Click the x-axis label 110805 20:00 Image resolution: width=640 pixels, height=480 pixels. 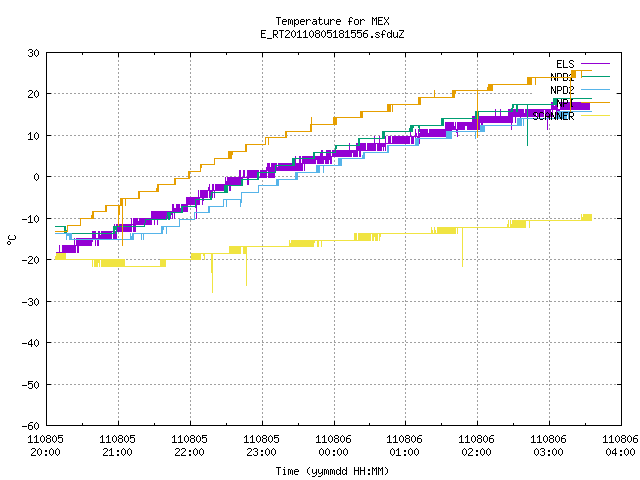click(x=45, y=446)
